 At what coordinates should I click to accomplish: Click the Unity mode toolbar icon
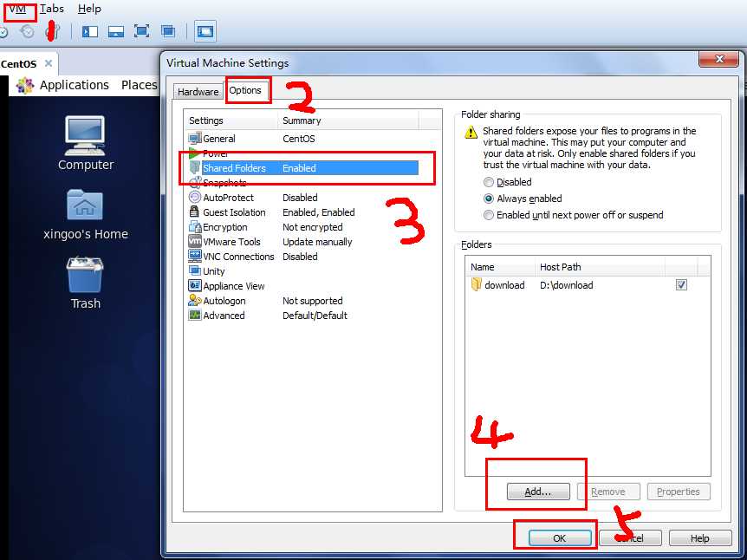click(168, 31)
